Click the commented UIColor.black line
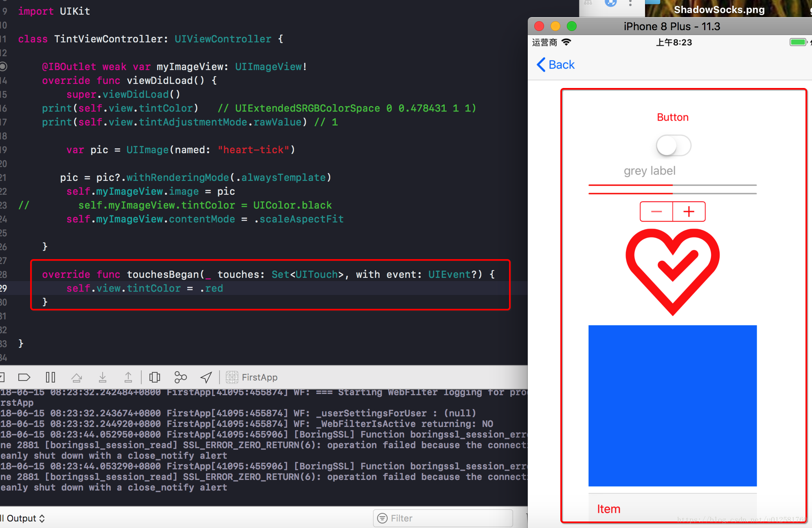 pyautogui.click(x=175, y=205)
